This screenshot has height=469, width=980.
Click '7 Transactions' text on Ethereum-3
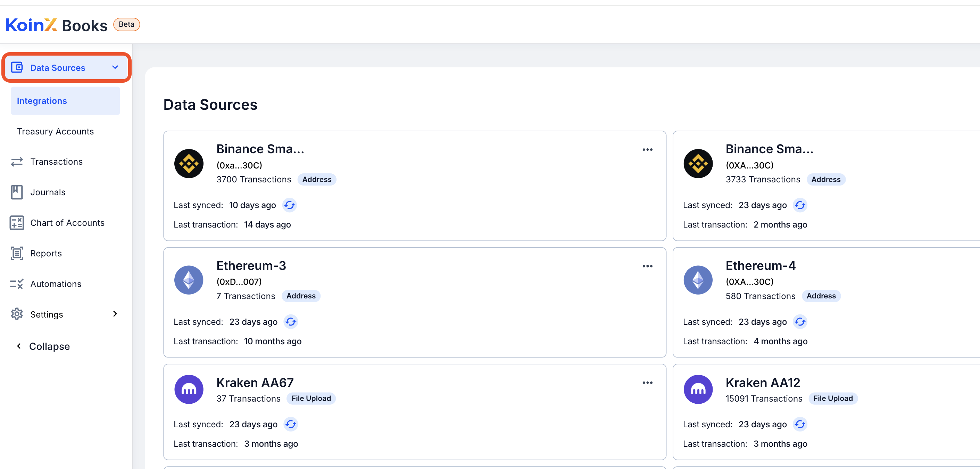pos(246,296)
